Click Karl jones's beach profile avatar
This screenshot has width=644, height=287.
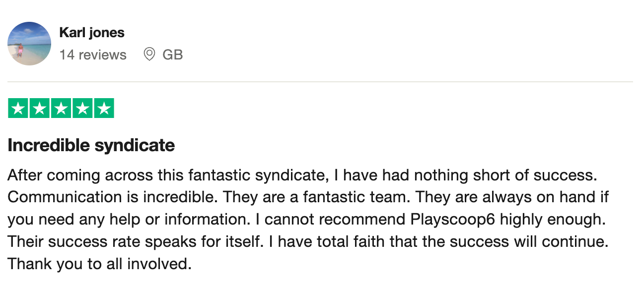pyautogui.click(x=29, y=44)
